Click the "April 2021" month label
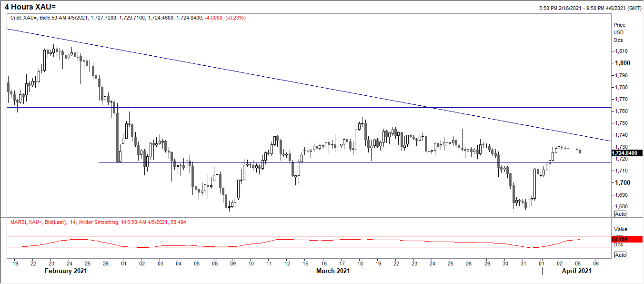Image resolution: width=644 pixels, height=284 pixels. point(576,271)
